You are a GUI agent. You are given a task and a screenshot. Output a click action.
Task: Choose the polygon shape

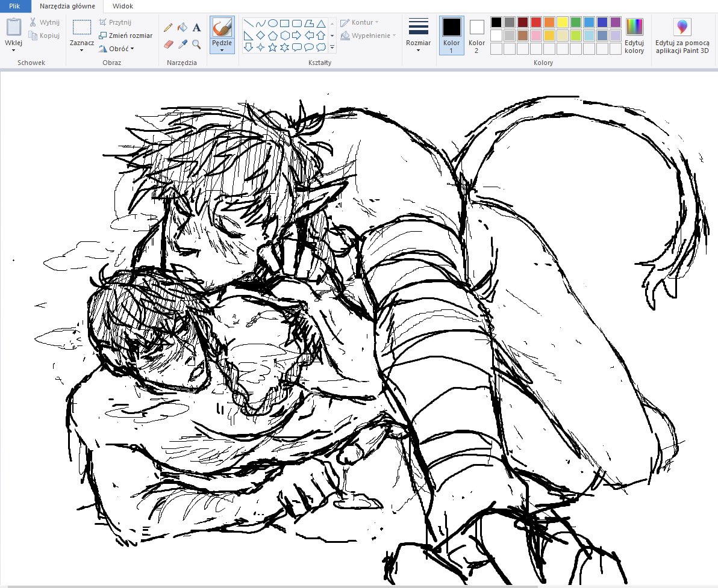(309, 23)
